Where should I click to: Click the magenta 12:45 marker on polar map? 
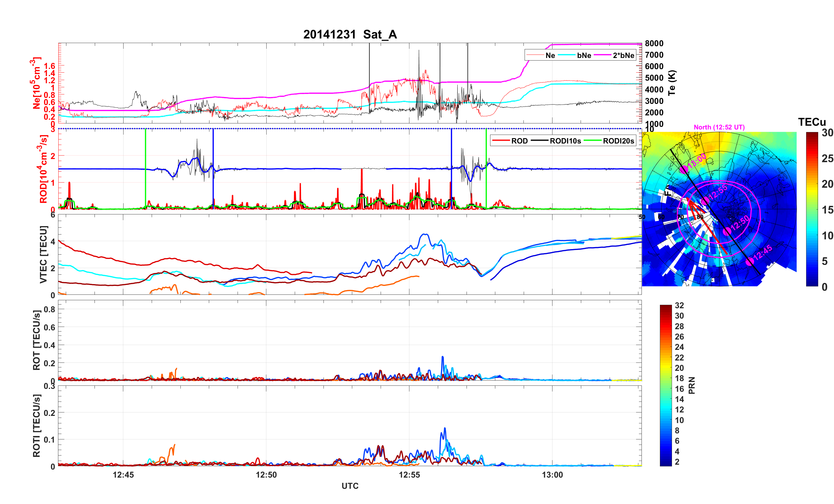(x=750, y=261)
